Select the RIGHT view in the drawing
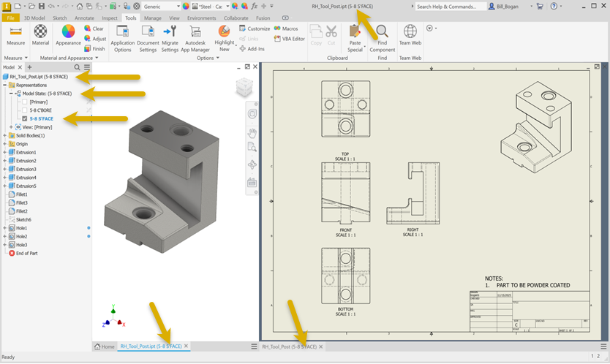 coord(413,193)
